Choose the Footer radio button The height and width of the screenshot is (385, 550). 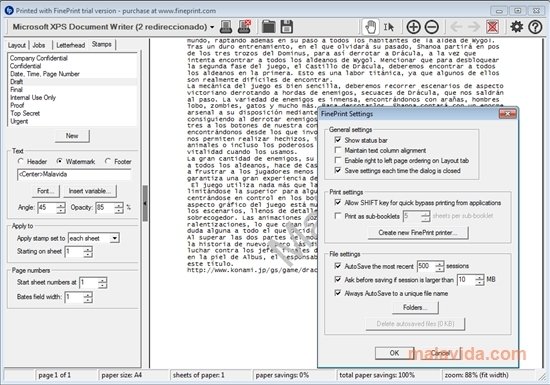point(108,161)
